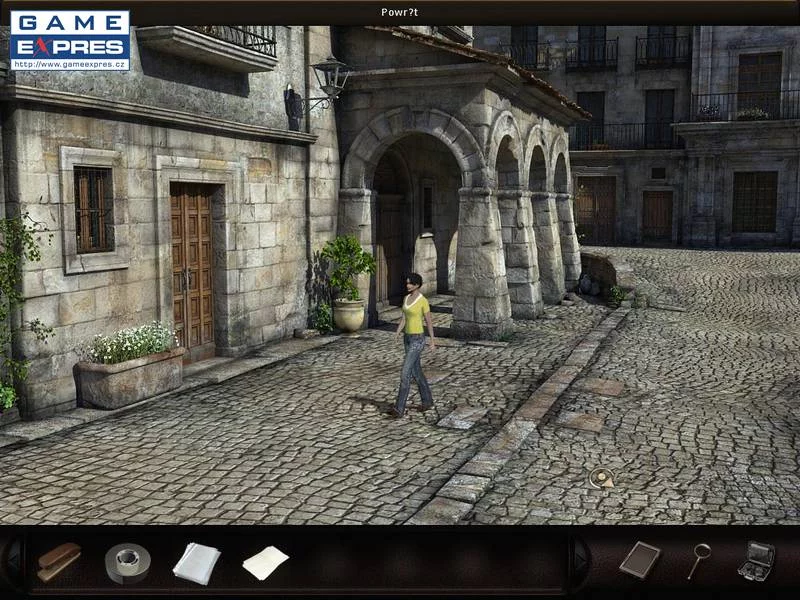Click the Game Expres logo
Image resolution: width=800 pixels, height=600 pixels.
coord(70,34)
